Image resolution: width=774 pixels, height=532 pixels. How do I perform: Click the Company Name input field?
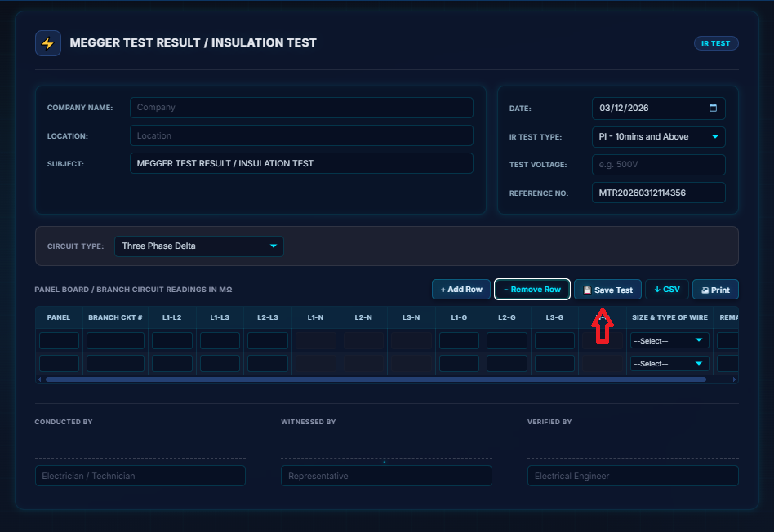tap(301, 108)
